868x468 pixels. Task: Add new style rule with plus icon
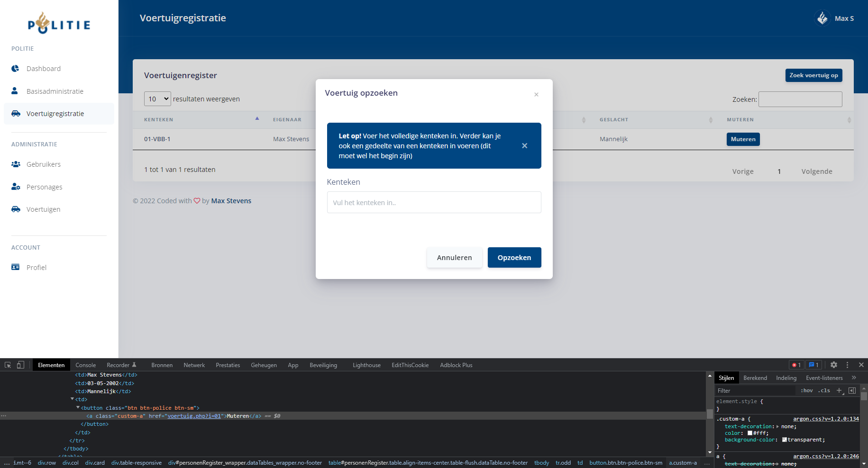tap(839, 390)
